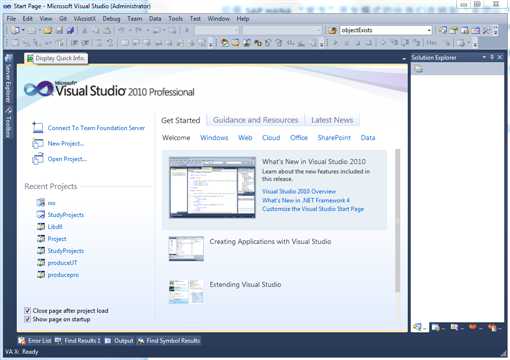Click the Start Page vertical scrollbar
The image size is (510, 360).
(x=397, y=220)
